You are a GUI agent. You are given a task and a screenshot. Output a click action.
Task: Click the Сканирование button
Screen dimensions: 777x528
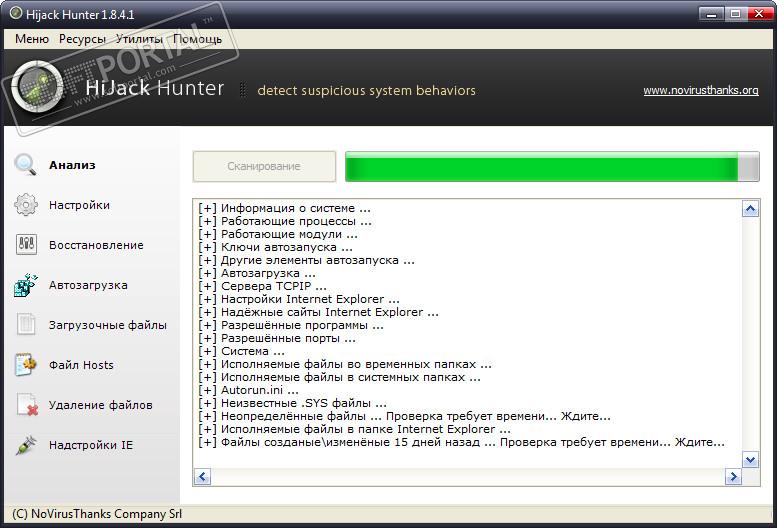264,166
